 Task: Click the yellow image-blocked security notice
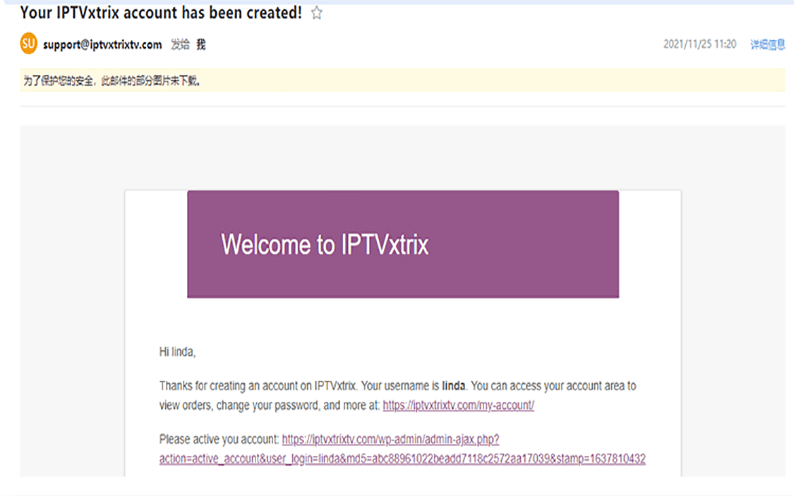click(x=403, y=80)
